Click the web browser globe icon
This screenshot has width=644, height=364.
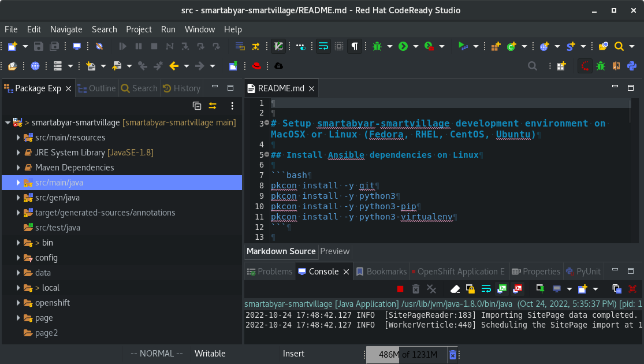[35, 66]
